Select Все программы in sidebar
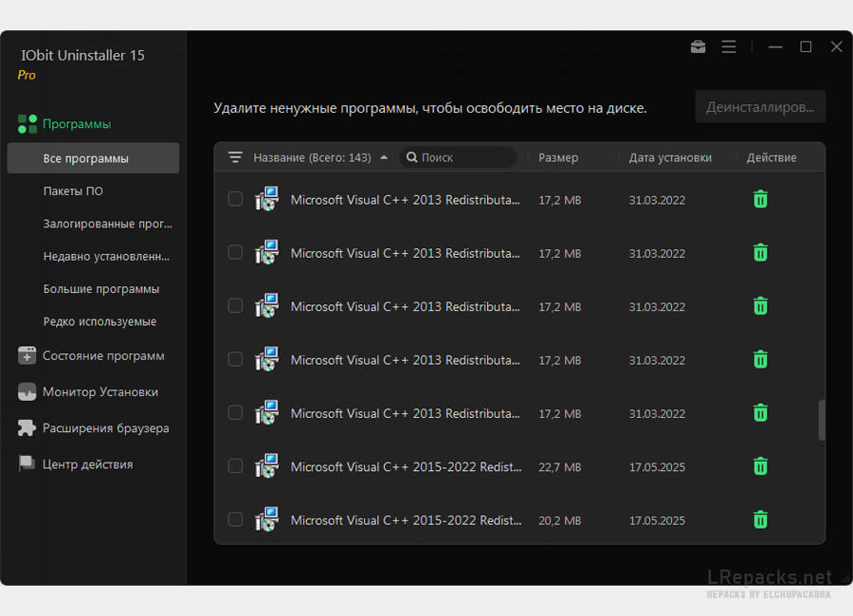The image size is (853, 616). coord(93,158)
